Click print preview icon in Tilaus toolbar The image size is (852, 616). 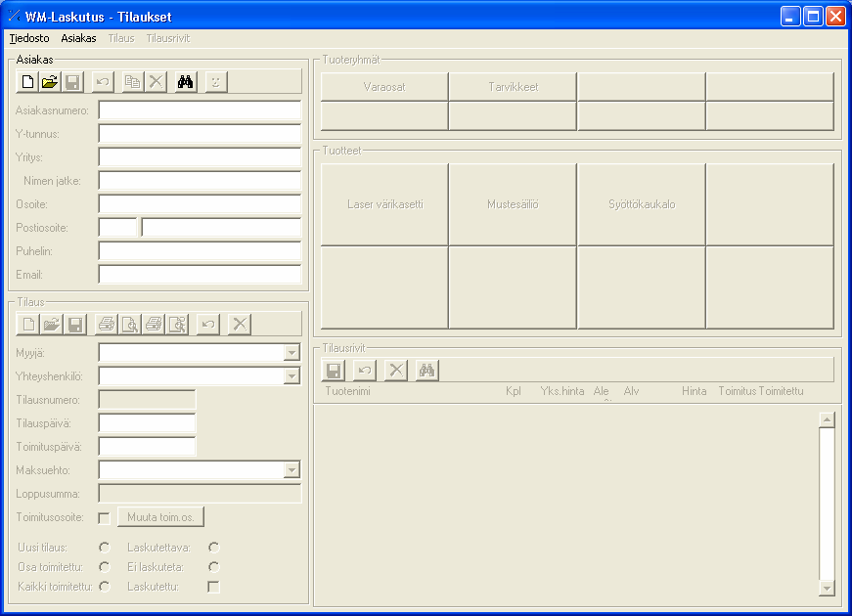130,325
